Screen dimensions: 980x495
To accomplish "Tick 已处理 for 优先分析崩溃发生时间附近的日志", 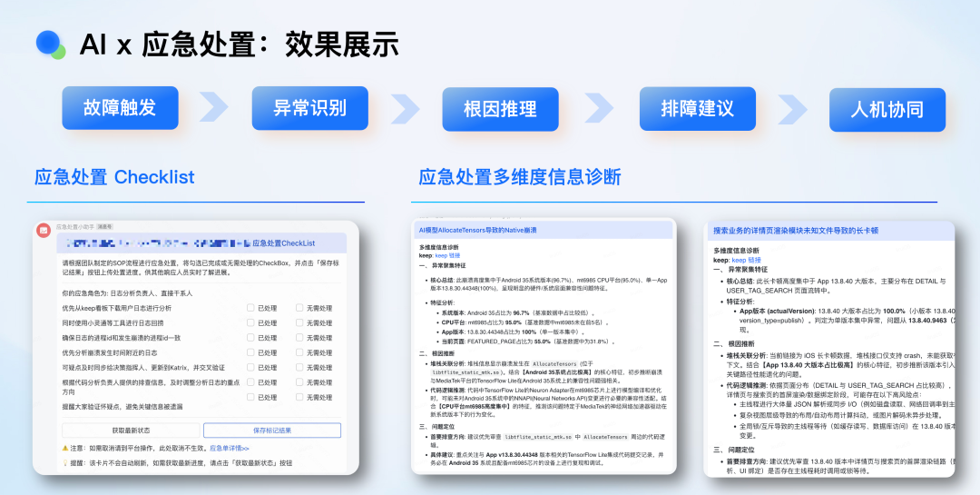I will pyautogui.click(x=251, y=352).
